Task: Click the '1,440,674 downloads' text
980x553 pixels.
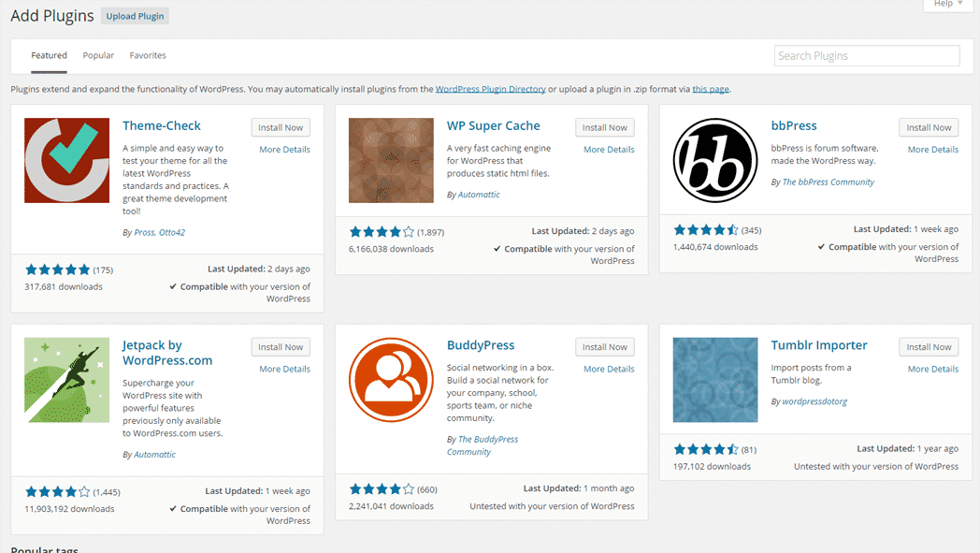Action: [x=715, y=247]
